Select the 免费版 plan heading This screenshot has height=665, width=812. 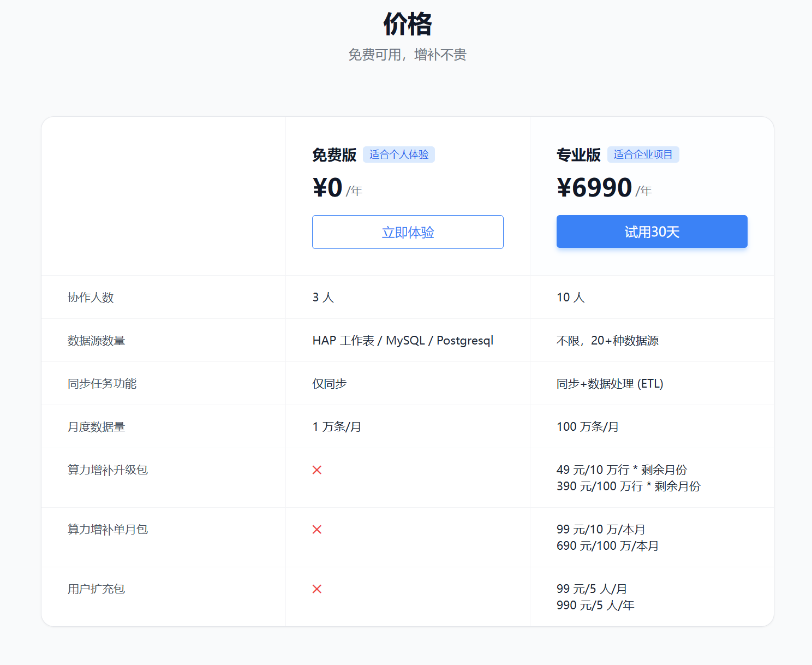334,155
